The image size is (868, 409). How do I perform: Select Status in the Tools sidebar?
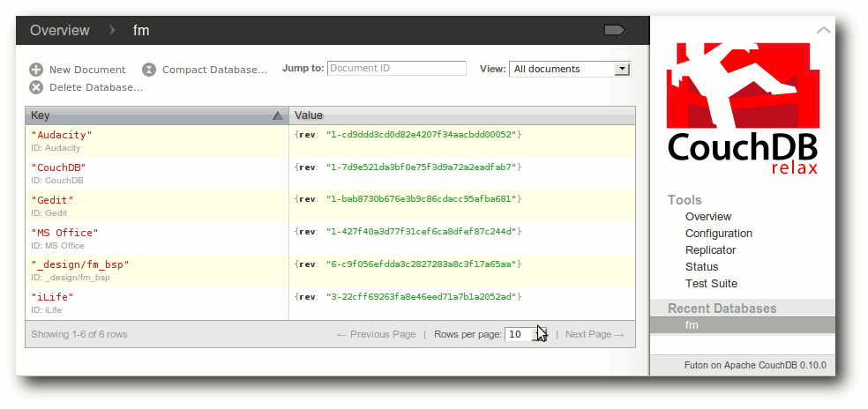[701, 267]
